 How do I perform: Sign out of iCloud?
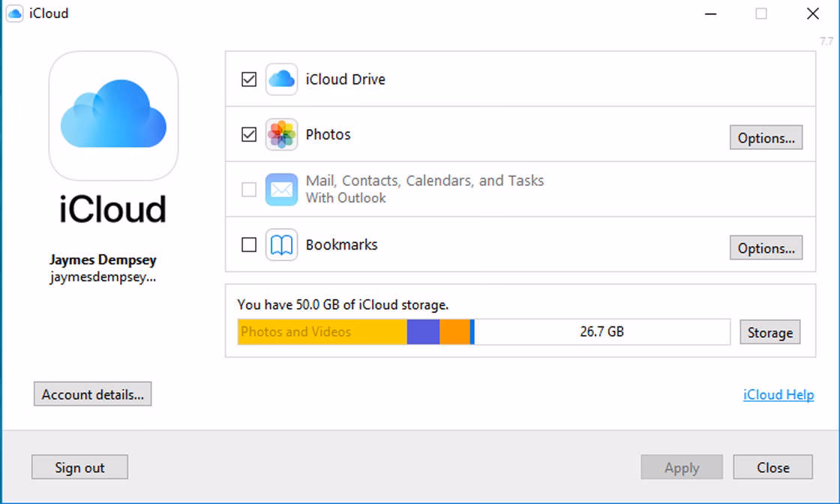click(x=79, y=466)
